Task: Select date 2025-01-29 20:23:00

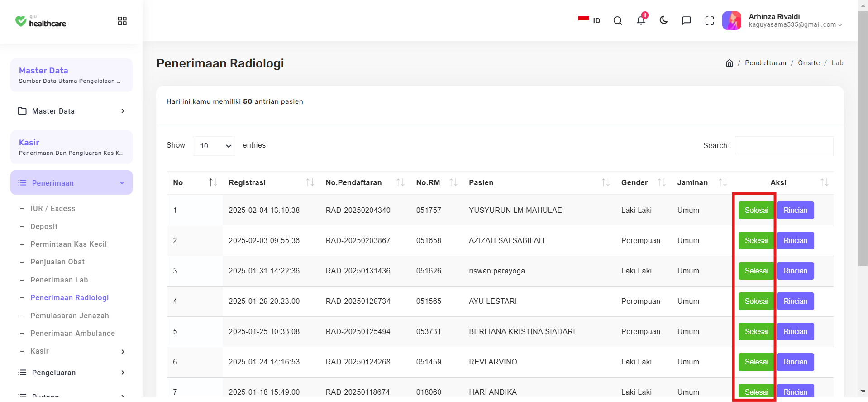Action: point(264,301)
